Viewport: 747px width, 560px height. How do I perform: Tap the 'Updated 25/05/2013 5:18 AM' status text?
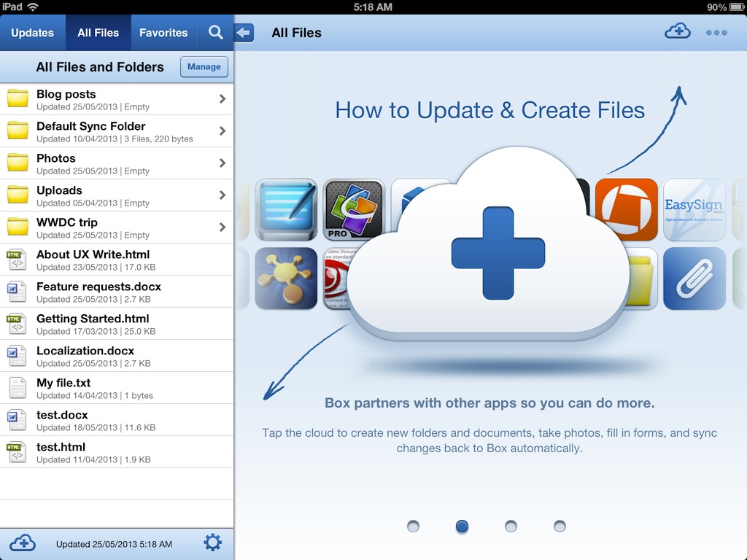115,544
